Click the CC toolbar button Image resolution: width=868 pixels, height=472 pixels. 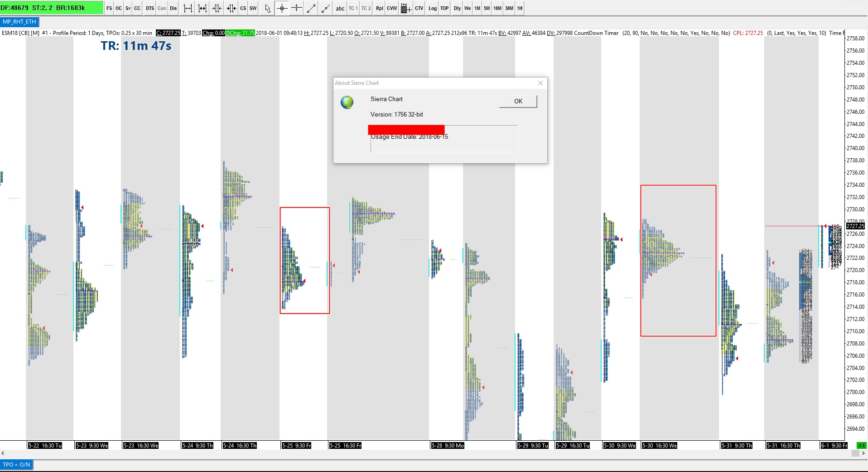(137, 8)
